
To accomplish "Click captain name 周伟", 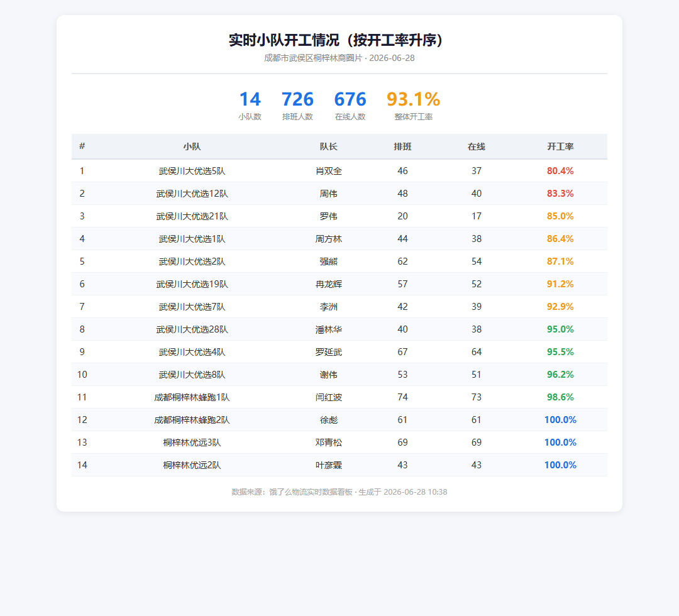I will pos(329,194).
